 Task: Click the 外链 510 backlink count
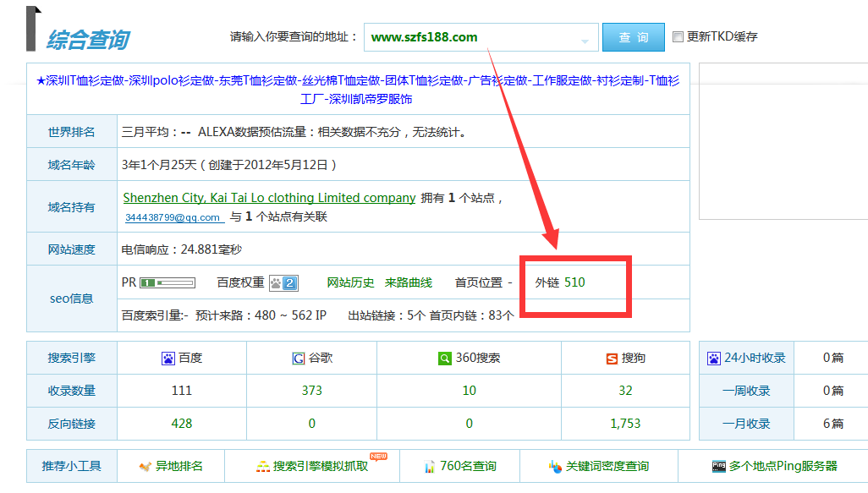point(574,282)
